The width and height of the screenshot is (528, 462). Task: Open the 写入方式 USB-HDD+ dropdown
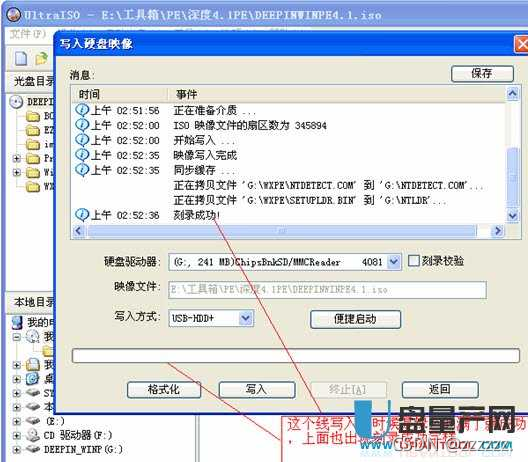(246, 318)
